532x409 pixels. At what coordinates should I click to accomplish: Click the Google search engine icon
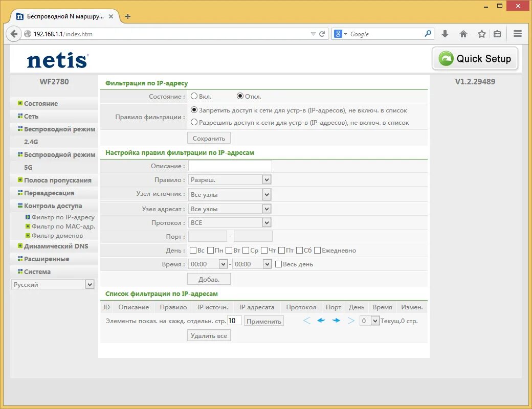click(338, 34)
